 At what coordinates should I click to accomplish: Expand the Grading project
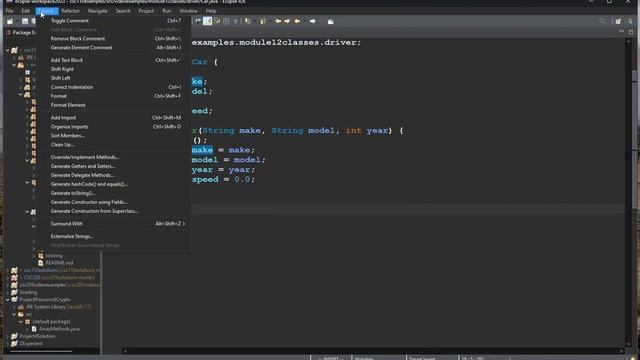(7, 292)
